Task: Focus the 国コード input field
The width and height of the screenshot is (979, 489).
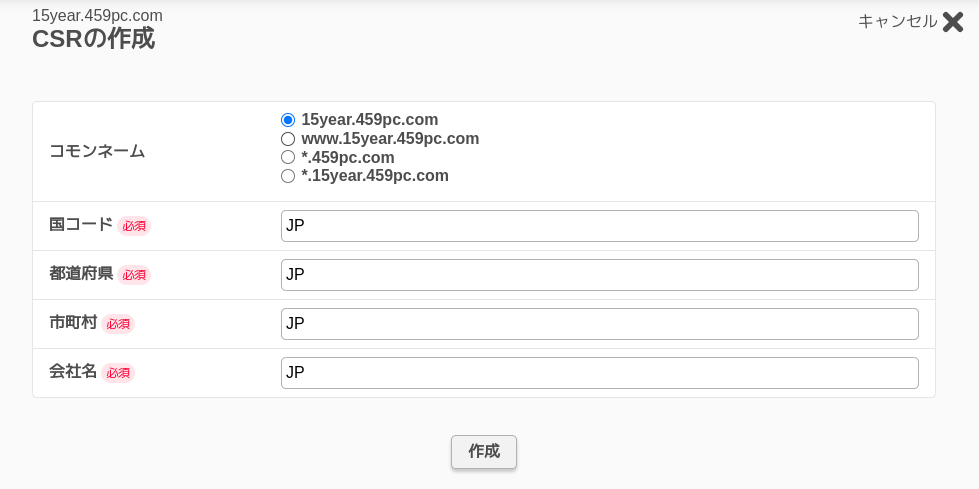Action: pos(599,226)
